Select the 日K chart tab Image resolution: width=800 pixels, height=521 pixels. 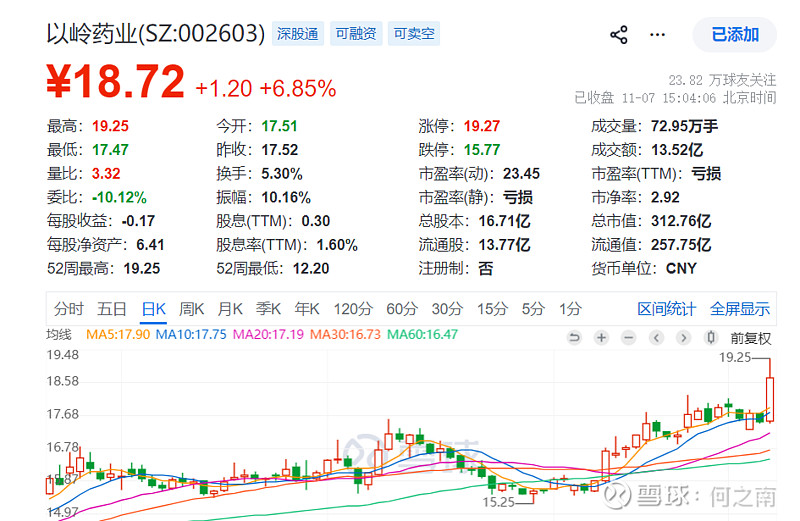coord(154,309)
